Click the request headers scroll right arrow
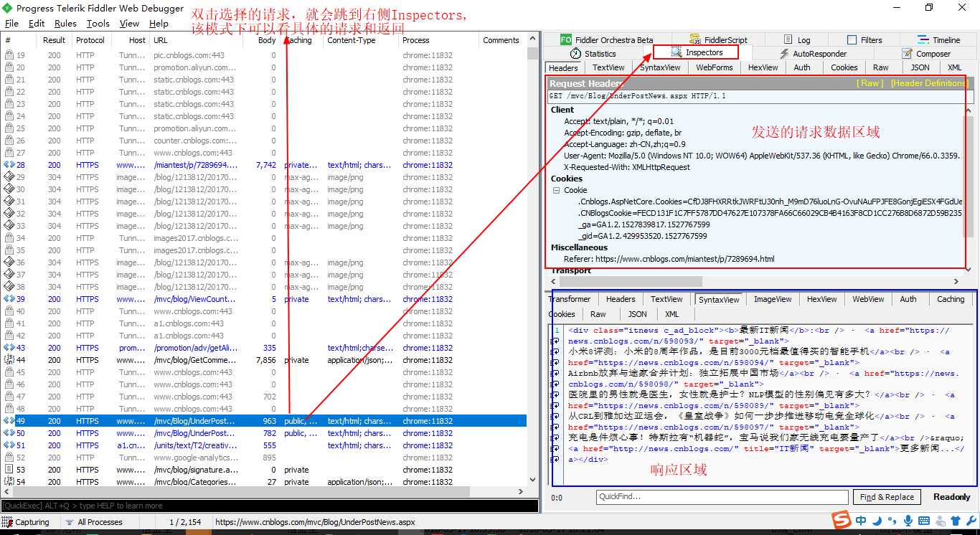The height and width of the screenshot is (535, 980). (956, 282)
